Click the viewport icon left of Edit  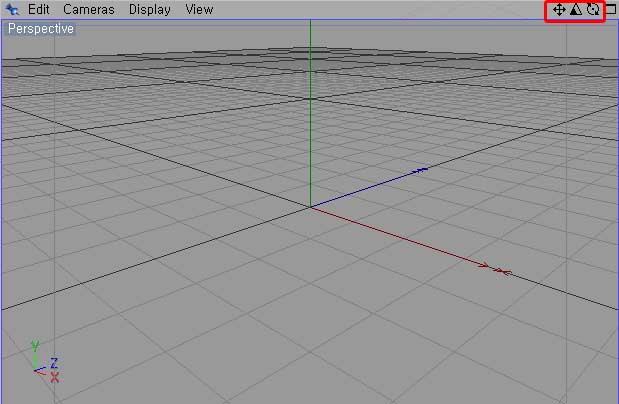point(12,9)
